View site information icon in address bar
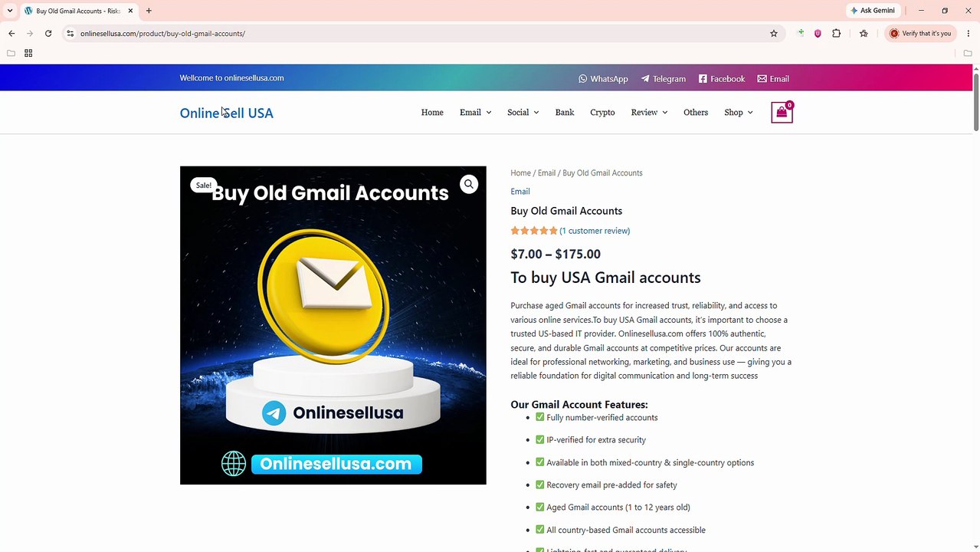This screenshot has width=980, height=552. 70,33
